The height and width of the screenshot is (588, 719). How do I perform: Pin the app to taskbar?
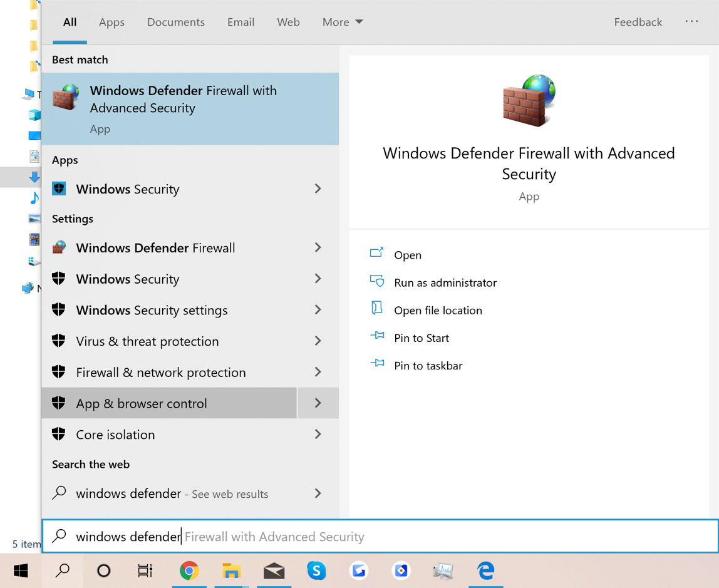click(428, 365)
